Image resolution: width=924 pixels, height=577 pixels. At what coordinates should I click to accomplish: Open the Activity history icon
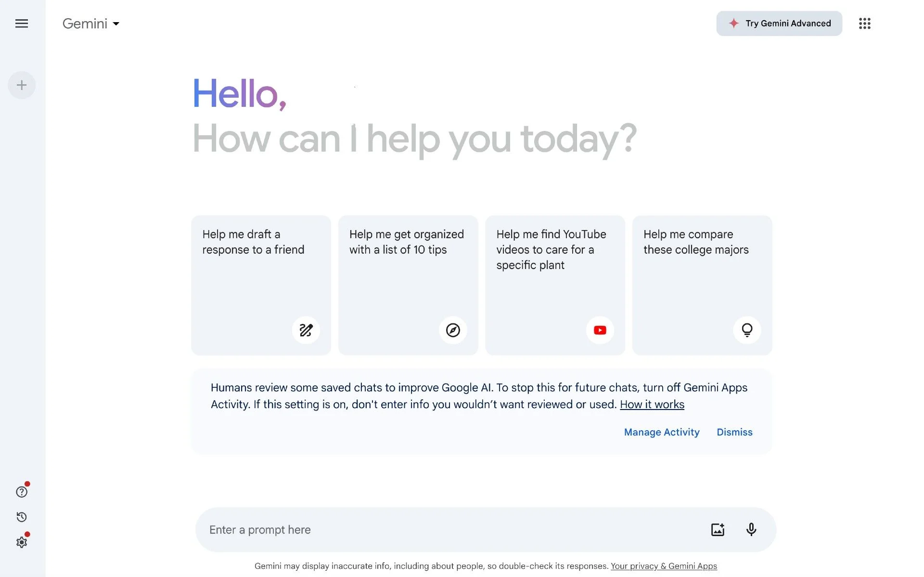tap(22, 517)
